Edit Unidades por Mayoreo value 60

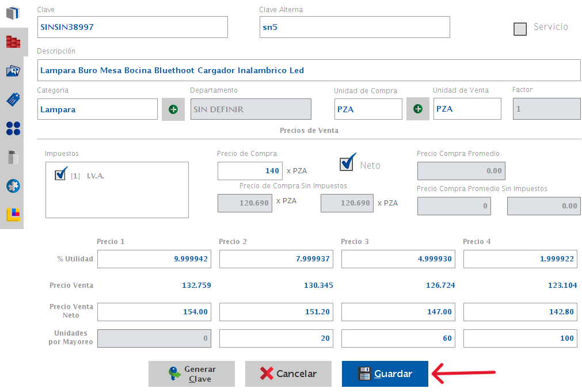(398, 338)
